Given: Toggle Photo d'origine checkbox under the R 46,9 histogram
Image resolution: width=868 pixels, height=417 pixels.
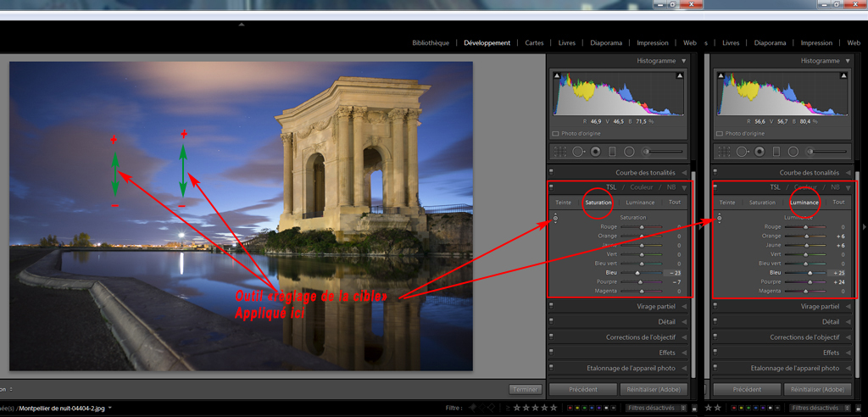Looking at the screenshot, I should point(555,134).
